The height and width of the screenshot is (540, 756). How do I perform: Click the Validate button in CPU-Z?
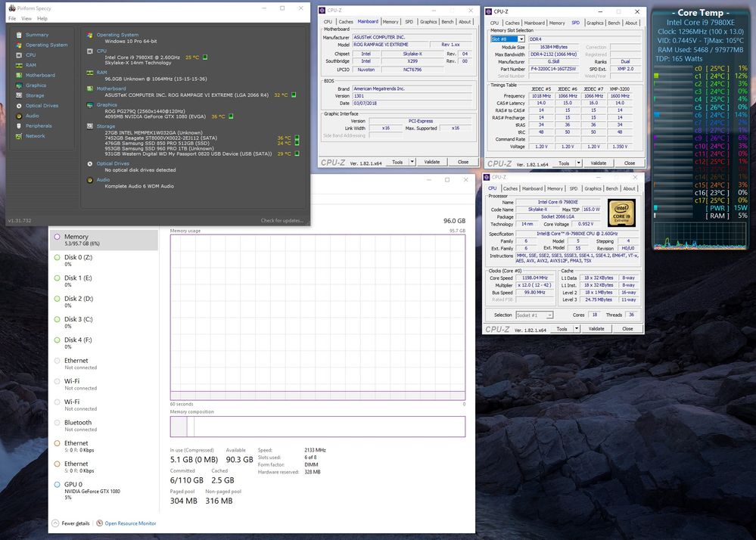point(596,328)
